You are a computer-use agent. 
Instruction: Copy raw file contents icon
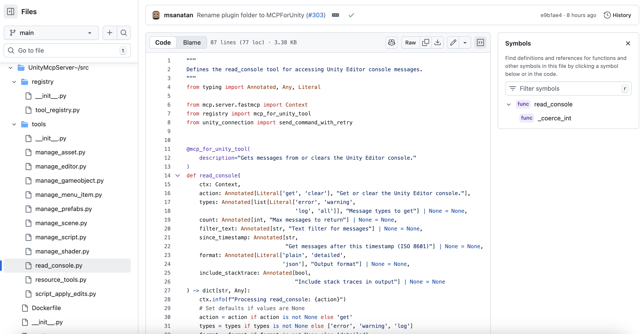coord(425,42)
